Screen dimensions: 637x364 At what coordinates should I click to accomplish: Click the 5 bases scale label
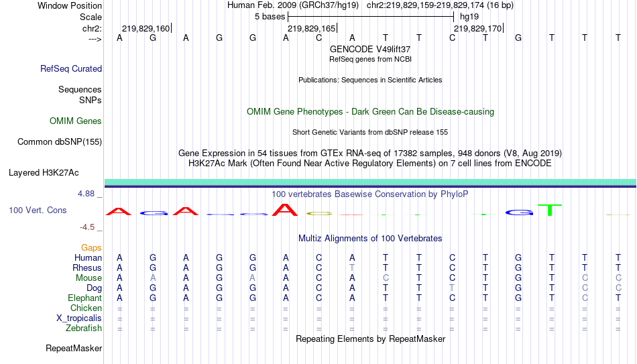pos(270,17)
